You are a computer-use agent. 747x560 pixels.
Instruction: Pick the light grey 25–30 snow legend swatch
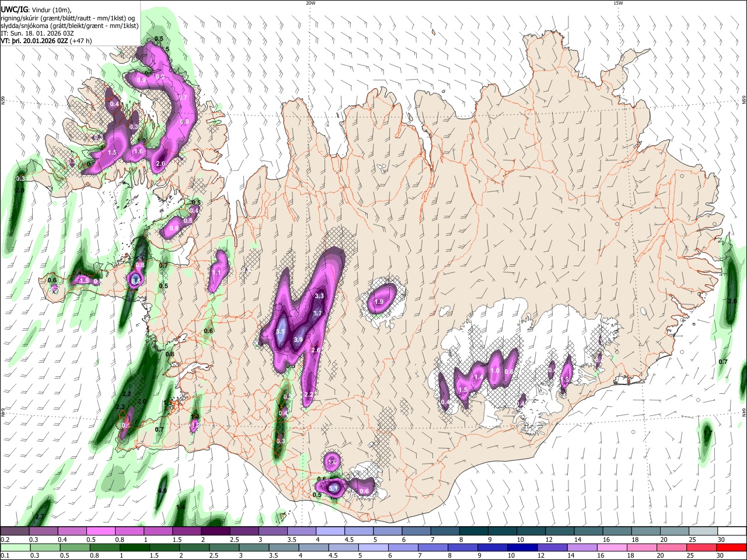pos(703,531)
